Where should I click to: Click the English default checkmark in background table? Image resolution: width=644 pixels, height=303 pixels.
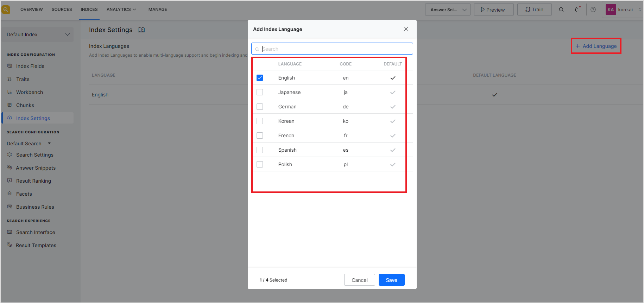click(x=494, y=95)
